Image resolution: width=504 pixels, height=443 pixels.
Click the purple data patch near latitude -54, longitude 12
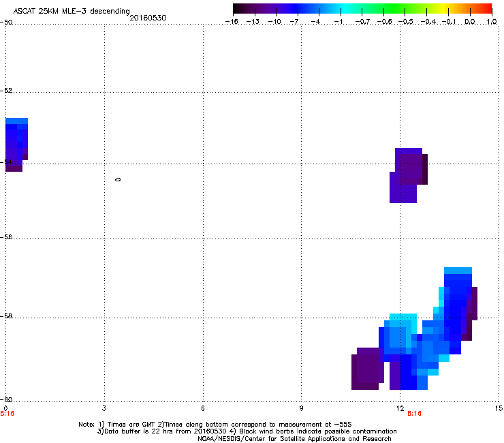click(409, 175)
